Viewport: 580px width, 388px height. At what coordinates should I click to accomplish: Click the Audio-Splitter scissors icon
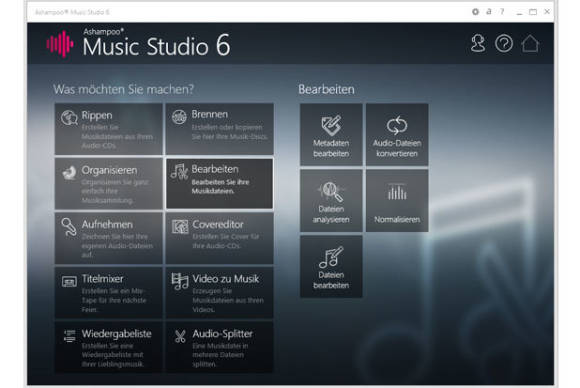point(180,336)
